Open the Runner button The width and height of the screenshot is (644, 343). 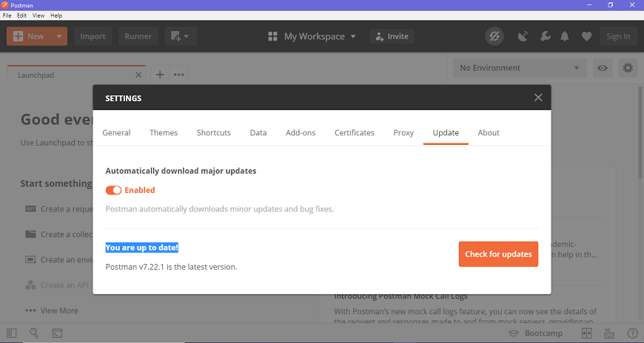(138, 36)
